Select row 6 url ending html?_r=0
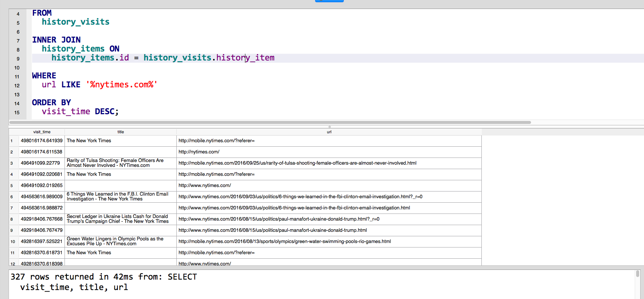 point(329,197)
